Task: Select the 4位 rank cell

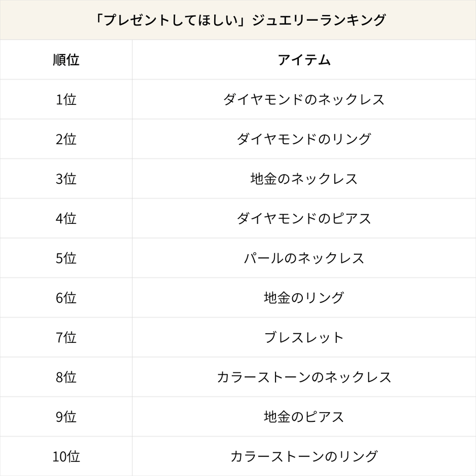Action: click(x=66, y=218)
